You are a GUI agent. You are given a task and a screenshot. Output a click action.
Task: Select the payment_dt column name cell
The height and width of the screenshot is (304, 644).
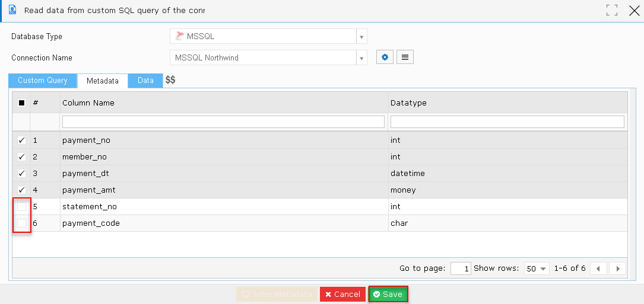(224, 174)
